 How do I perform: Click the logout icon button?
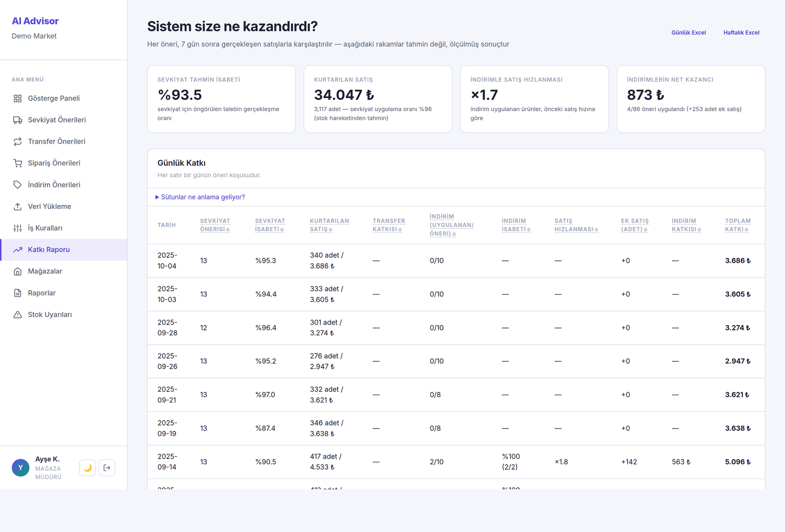coord(107,468)
